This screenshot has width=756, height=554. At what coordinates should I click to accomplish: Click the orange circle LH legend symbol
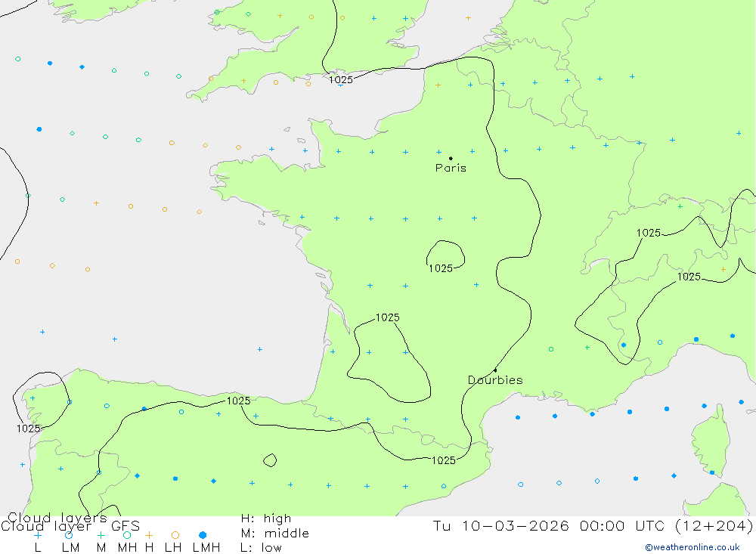(175, 535)
